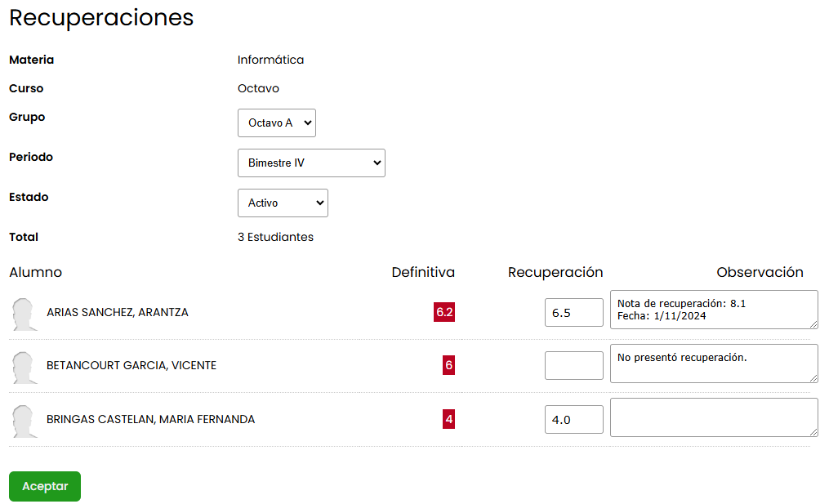Image resolution: width=820 pixels, height=504 pixels.
Task: Select student name ARIAS SANCHEZ, ARANTZA
Action: pyautogui.click(x=117, y=312)
